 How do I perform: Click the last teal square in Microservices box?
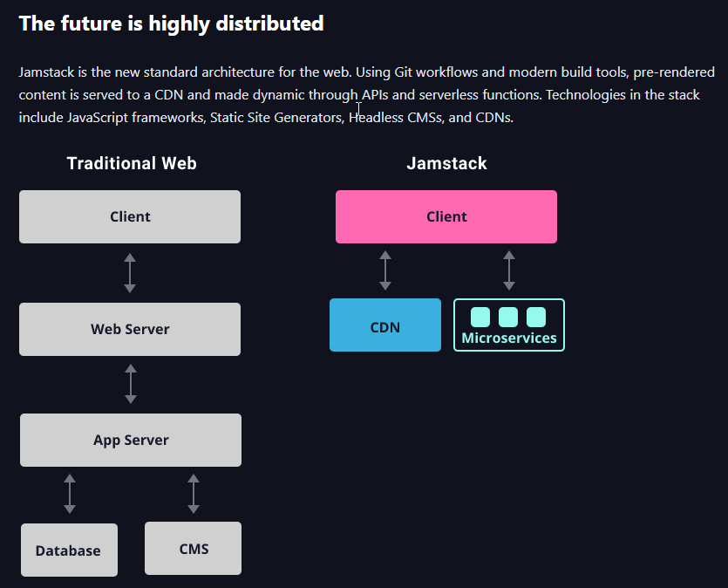(536, 318)
